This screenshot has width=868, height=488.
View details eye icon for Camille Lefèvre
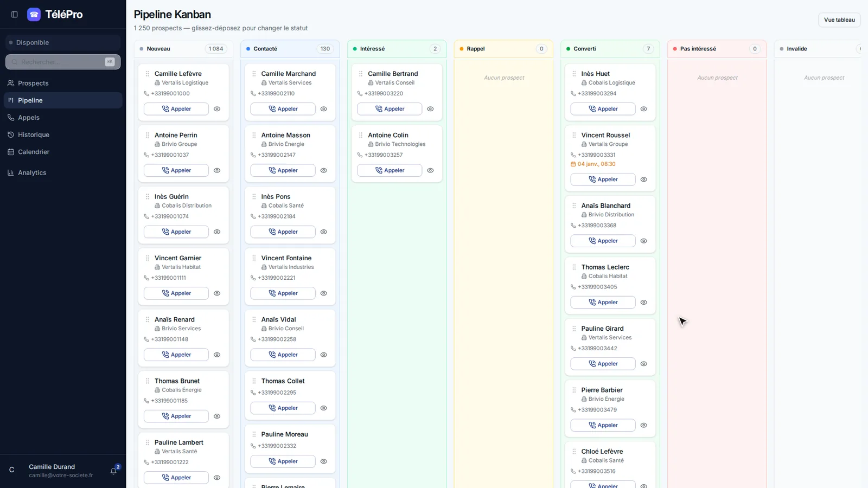coord(217,109)
